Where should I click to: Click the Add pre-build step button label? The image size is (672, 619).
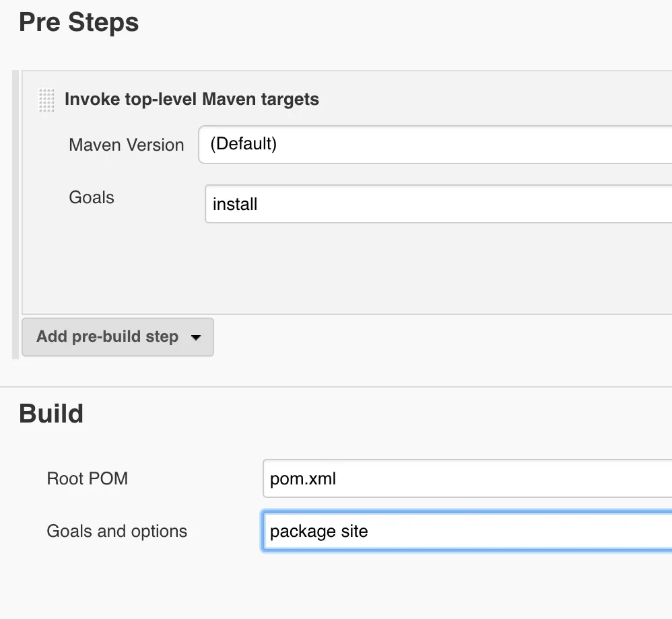click(108, 337)
